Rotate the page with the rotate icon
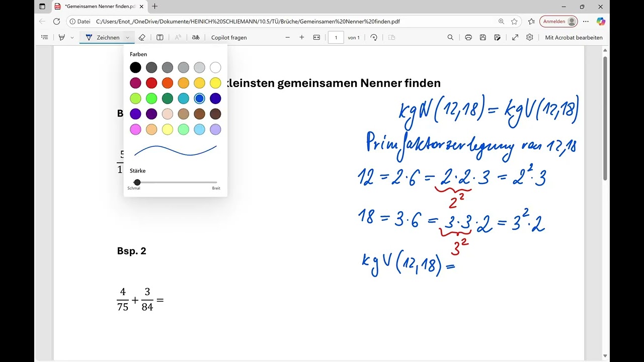The width and height of the screenshot is (644, 362). 374,37
